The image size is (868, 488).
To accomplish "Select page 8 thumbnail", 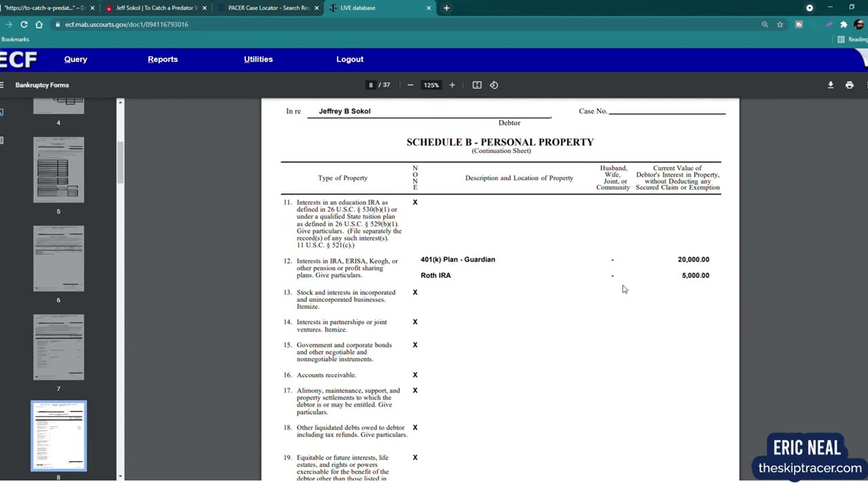I will coord(59,436).
